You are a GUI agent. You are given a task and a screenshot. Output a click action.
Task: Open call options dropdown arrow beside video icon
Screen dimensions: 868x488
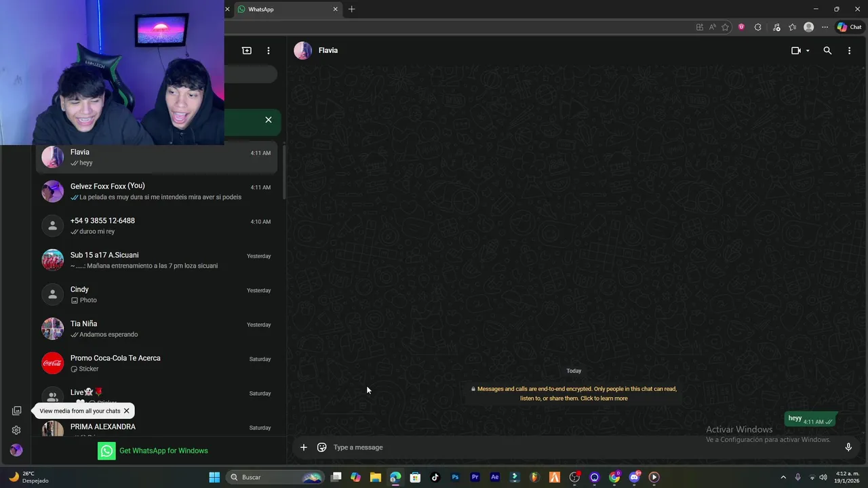(808, 51)
